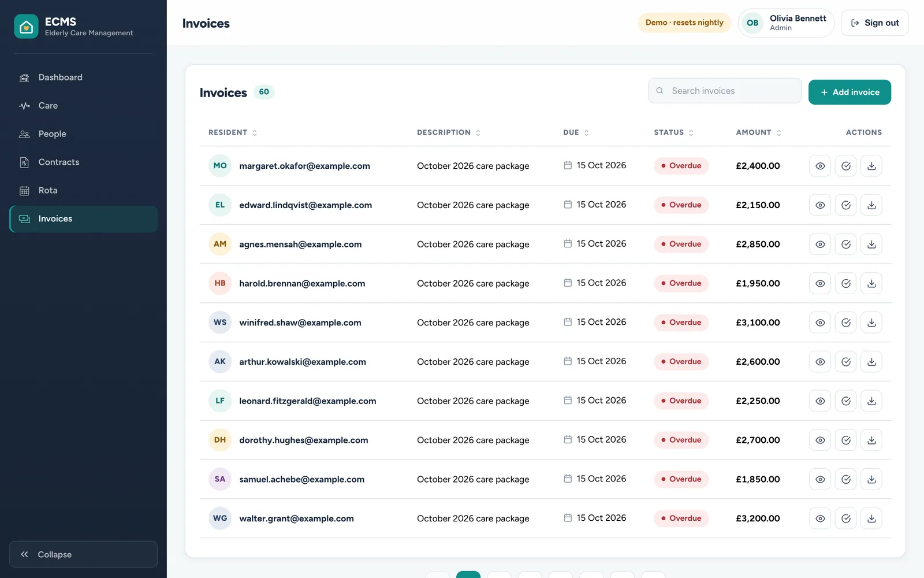Screen dimensions: 924x578
Task: Click samuel.achebe@example.com resident email
Action: click(x=301, y=479)
